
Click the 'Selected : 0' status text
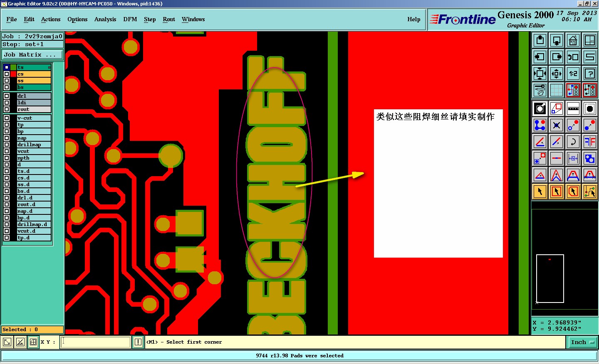[x=20, y=330]
